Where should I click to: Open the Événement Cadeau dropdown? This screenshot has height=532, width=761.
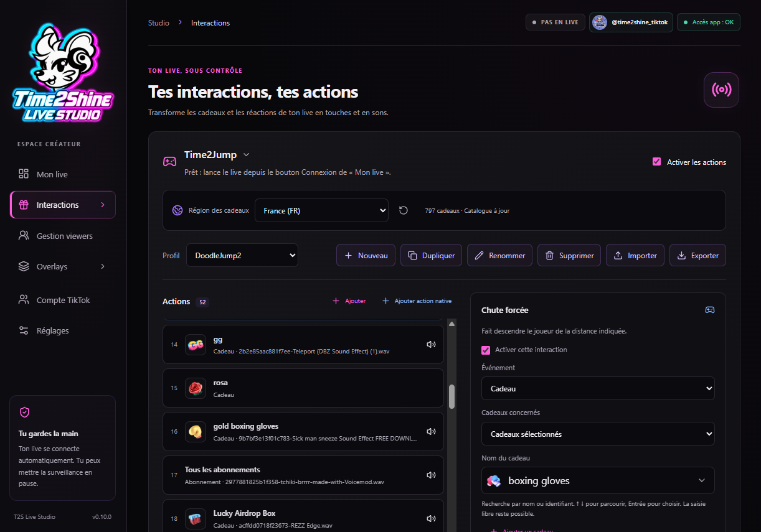[598, 388]
